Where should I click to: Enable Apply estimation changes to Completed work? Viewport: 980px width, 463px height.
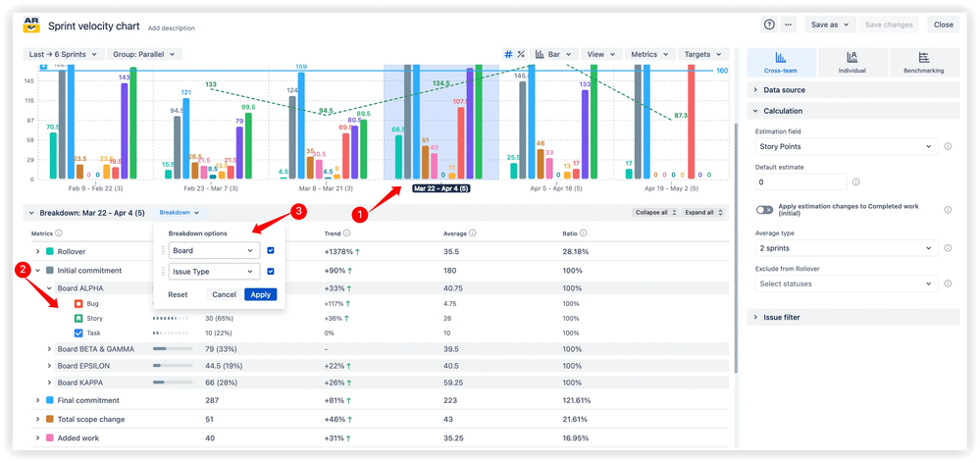click(x=764, y=210)
